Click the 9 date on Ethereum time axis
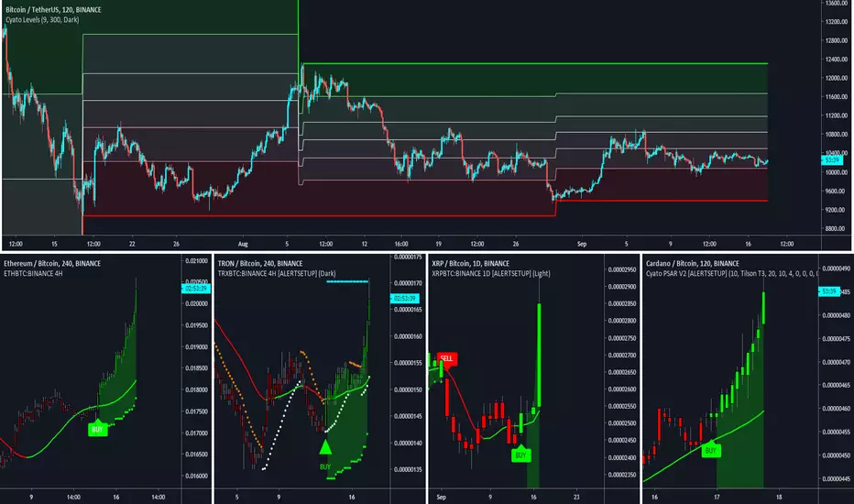 coord(31,497)
